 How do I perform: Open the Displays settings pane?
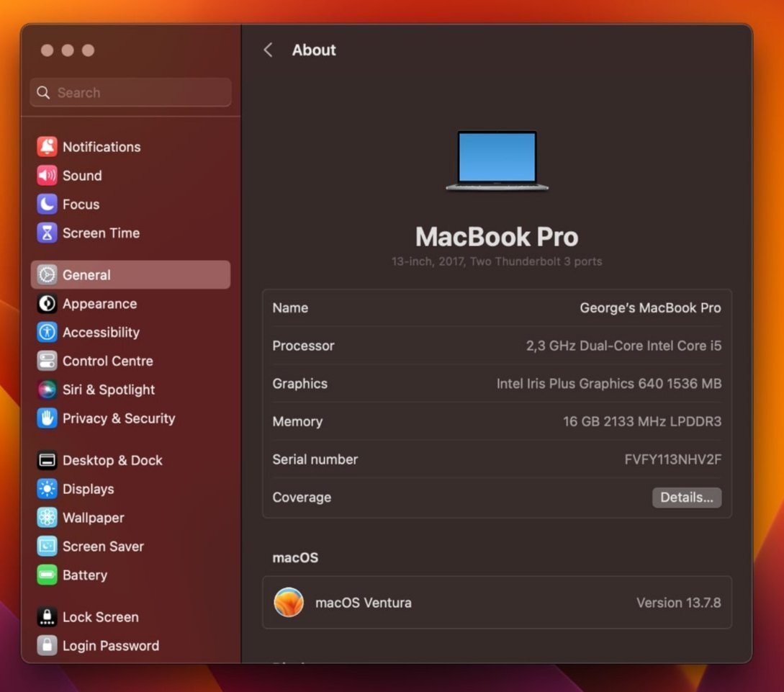[88, 489]
